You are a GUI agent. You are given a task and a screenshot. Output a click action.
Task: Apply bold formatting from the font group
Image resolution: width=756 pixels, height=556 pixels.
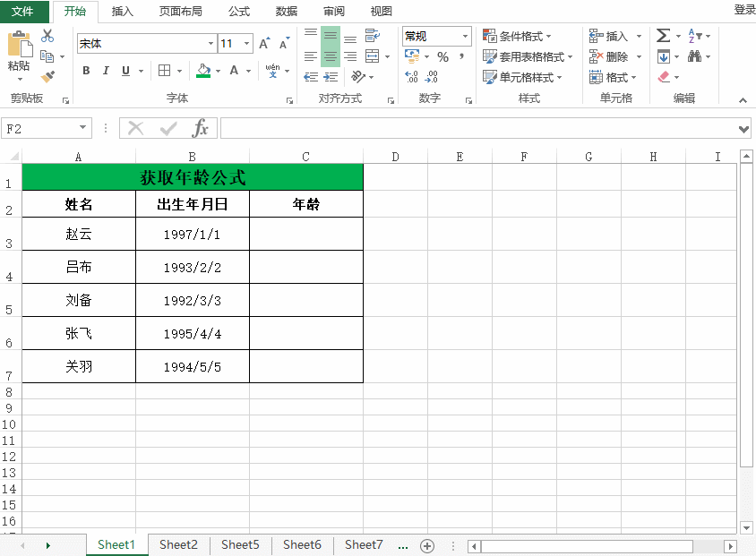[86, 70]
